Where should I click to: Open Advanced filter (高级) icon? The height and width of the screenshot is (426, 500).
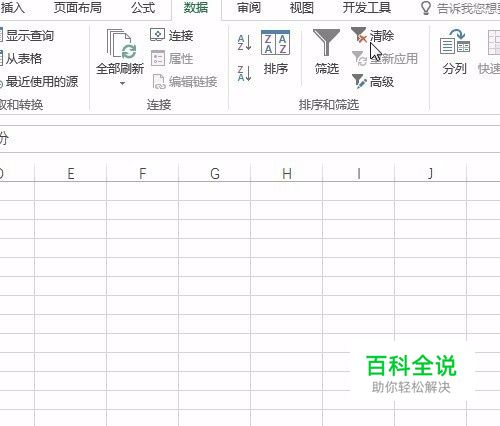coord(359,81)
